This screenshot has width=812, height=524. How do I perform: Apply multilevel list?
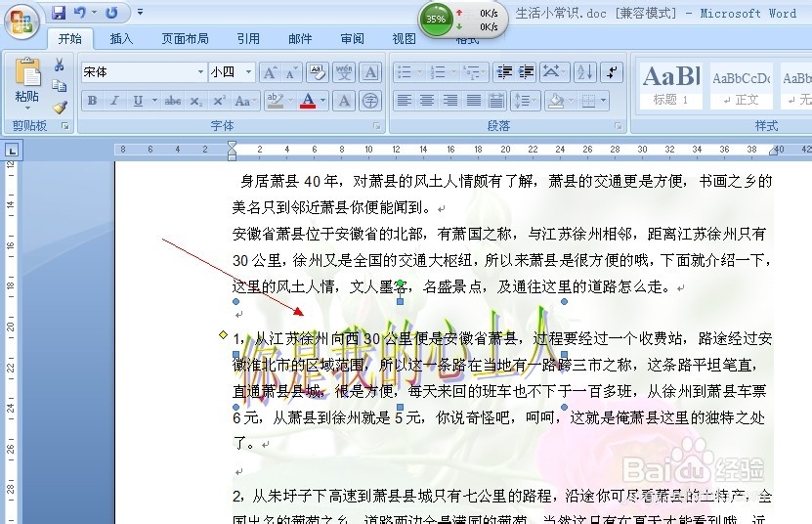(x=471, y=72)
